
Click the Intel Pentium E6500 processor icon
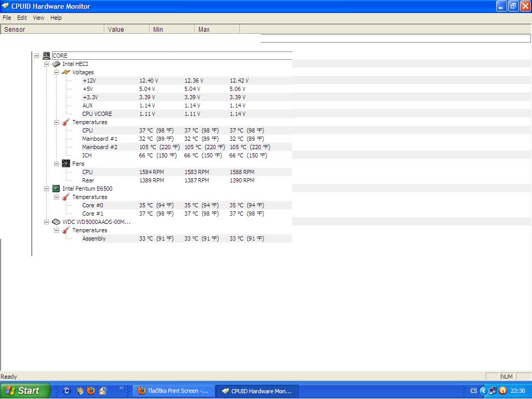56,189
